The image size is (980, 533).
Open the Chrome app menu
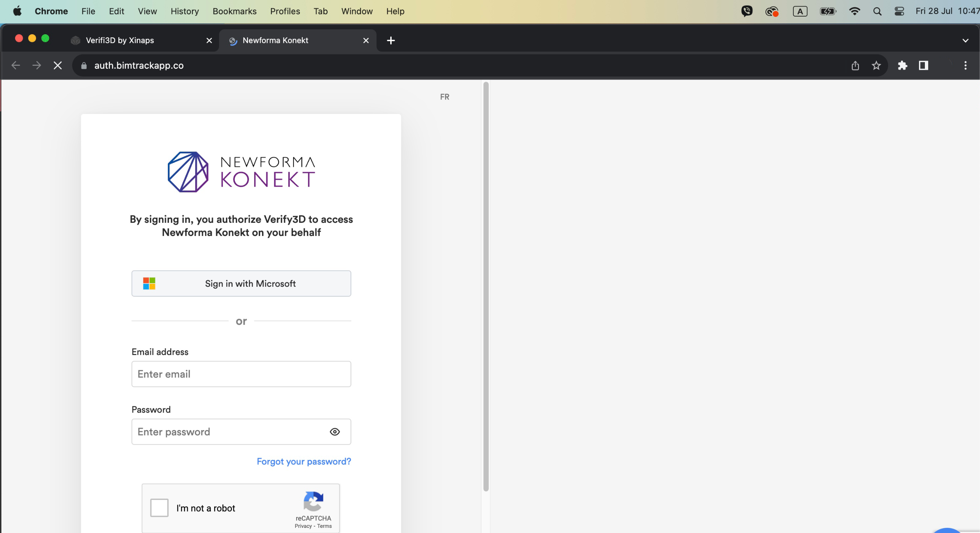[51, 11]
